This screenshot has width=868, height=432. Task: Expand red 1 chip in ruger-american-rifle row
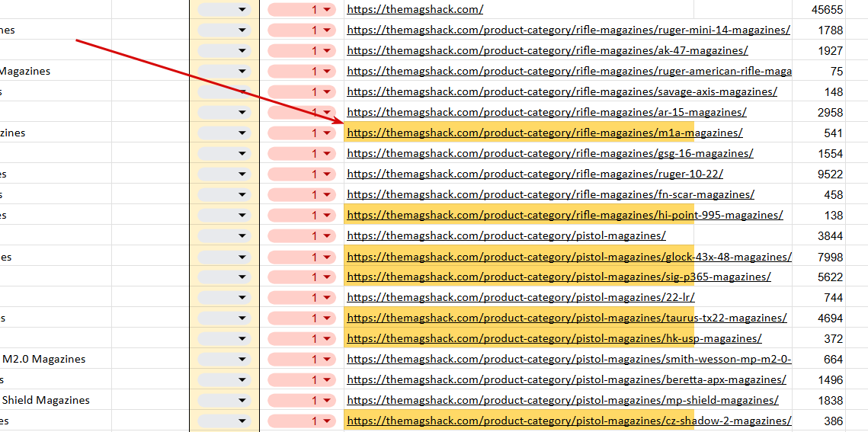(302, 72)
